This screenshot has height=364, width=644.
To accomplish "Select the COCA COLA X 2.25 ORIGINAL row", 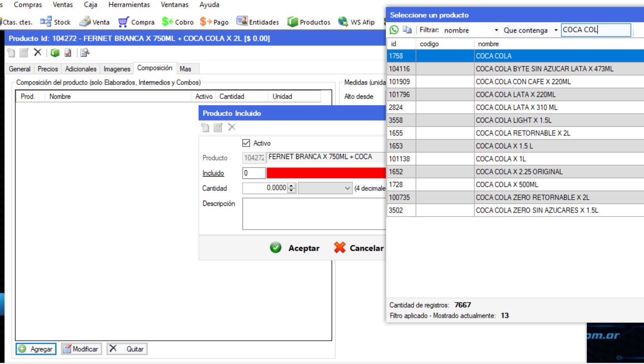I will click(519, 171).
